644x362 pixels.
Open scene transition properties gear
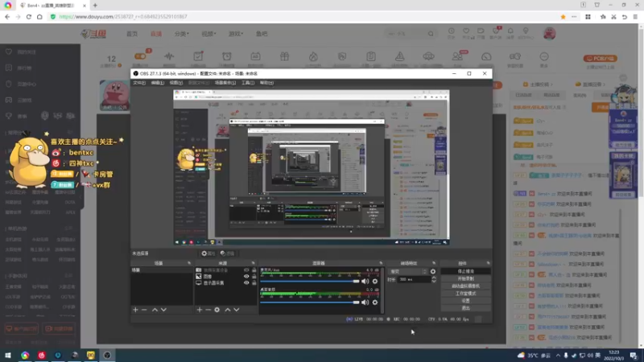coord(433,271)
